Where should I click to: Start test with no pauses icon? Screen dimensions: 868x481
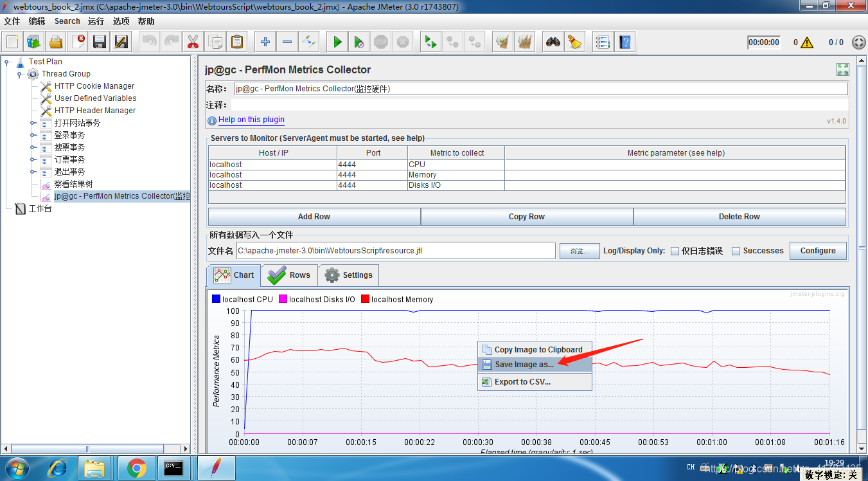(x=359, y=42)
